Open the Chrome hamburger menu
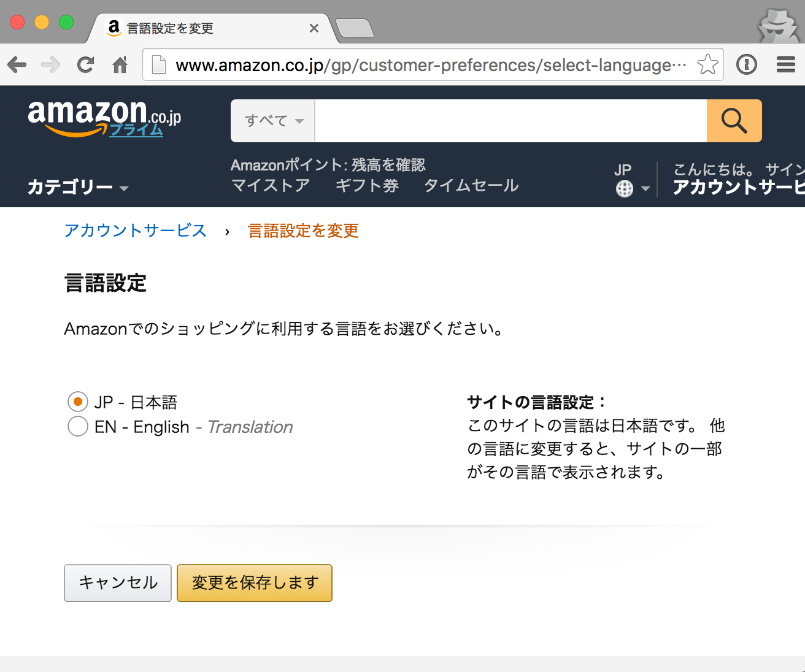805x672 pixels. (x=785, y=64)
